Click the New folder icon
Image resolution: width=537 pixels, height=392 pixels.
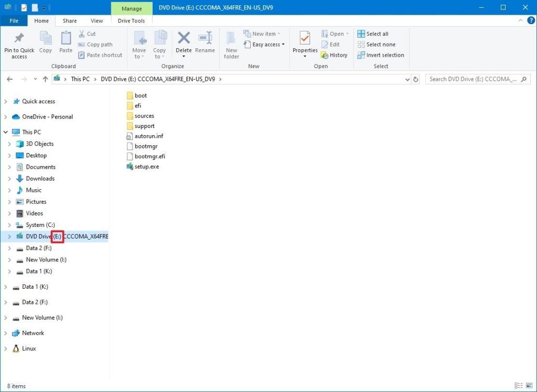231,38
